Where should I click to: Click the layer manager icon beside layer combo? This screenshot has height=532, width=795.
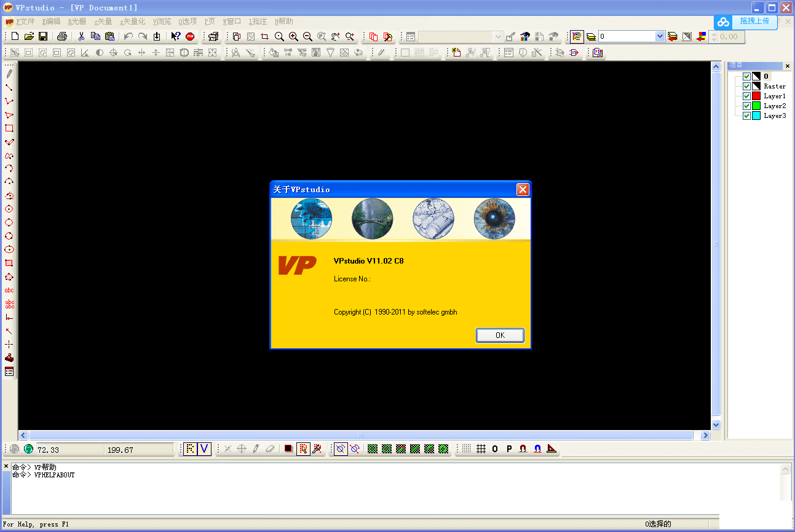point(591,37)
